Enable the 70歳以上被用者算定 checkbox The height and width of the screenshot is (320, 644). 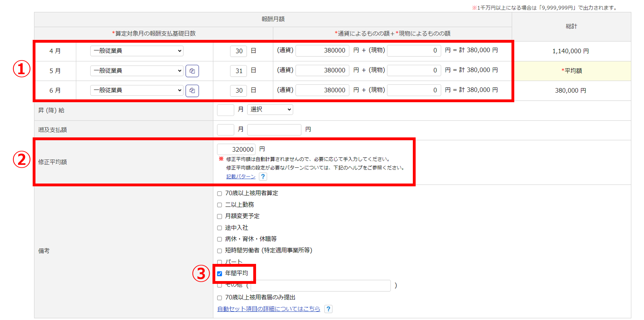220,193
